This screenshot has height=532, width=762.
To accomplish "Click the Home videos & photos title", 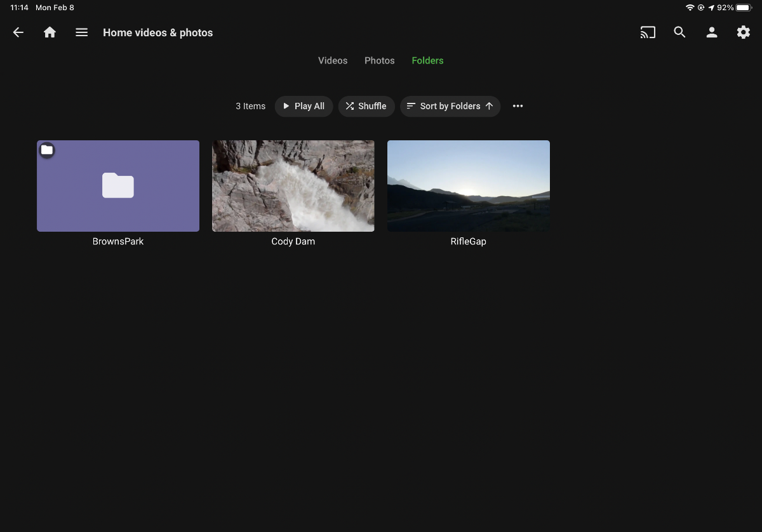I will 158,32.
